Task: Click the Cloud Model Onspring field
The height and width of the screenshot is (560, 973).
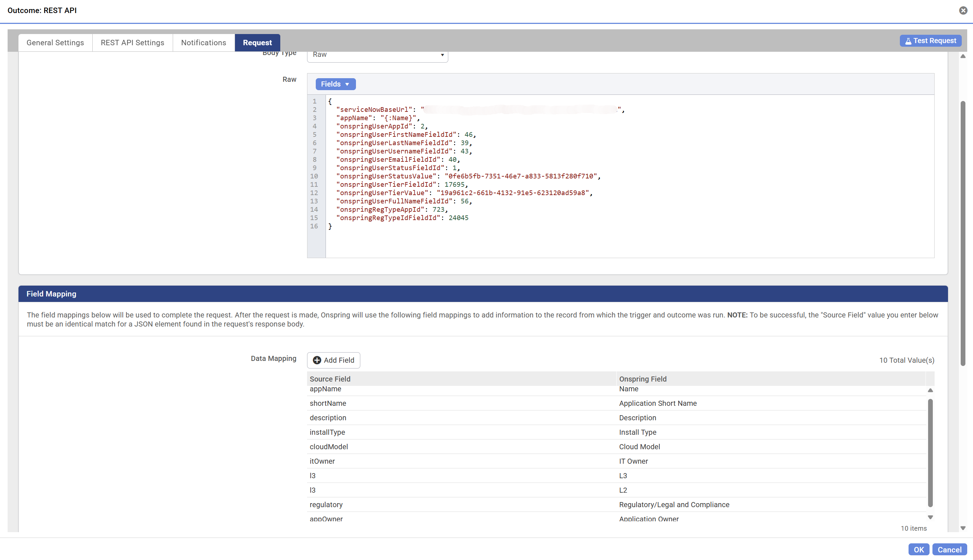Action: tap(771, 447)
